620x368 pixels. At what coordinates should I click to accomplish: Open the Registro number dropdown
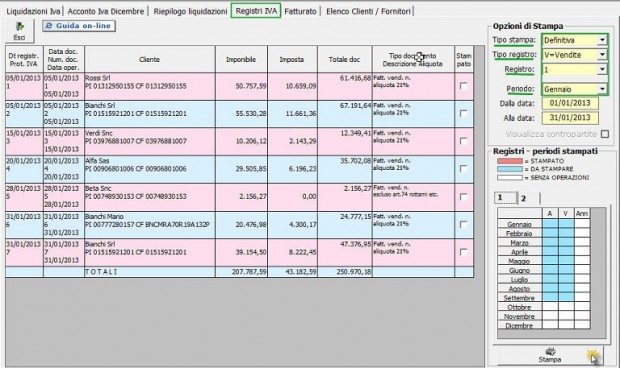[602, 70]
